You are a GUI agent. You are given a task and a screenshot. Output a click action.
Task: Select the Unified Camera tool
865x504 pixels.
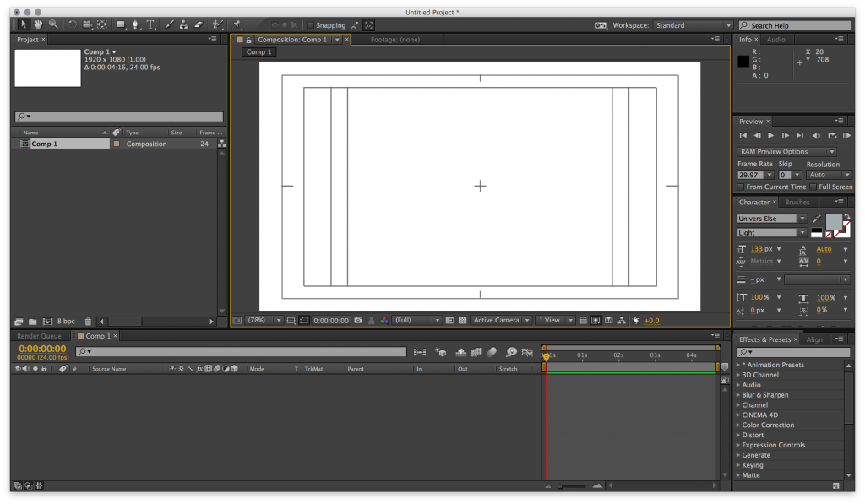pos(87,24)
